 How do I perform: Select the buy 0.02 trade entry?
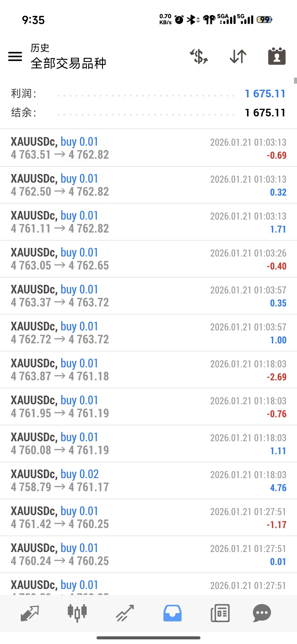(148, 480)
